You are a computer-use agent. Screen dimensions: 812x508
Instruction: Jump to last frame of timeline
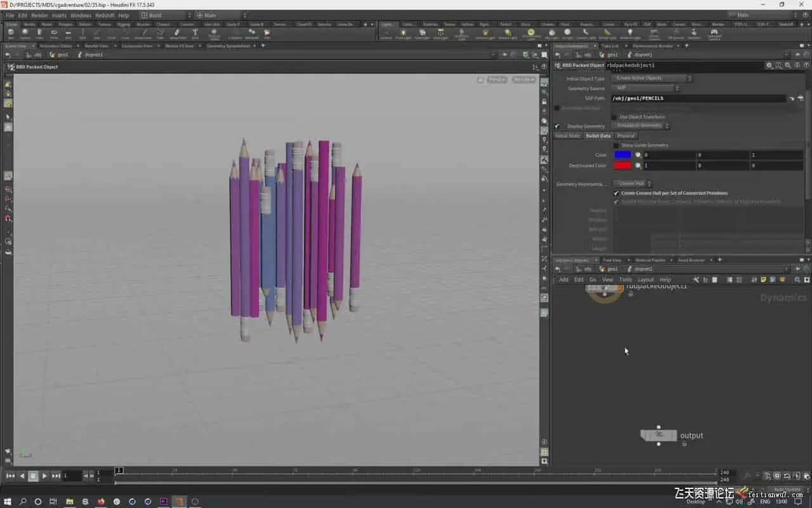coord(56,476)
